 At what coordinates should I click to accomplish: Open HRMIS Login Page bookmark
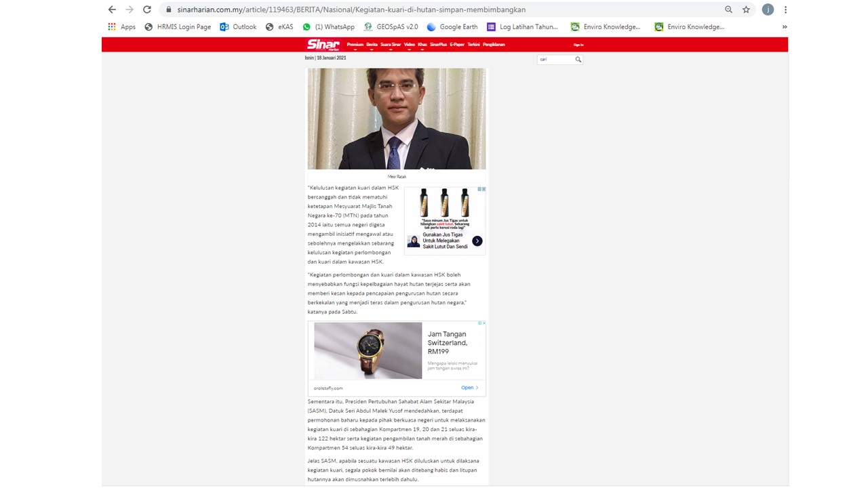(x=178, y=27)
